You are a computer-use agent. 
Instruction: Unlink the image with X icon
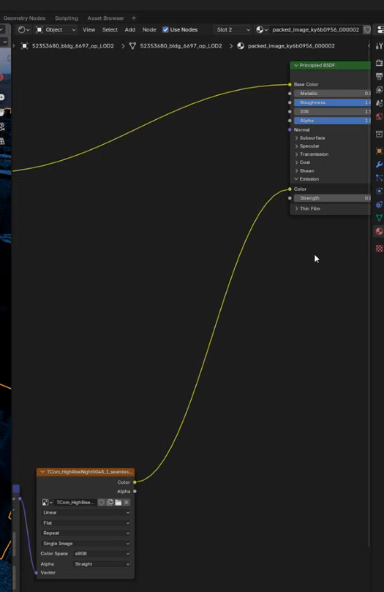[126, 502]
